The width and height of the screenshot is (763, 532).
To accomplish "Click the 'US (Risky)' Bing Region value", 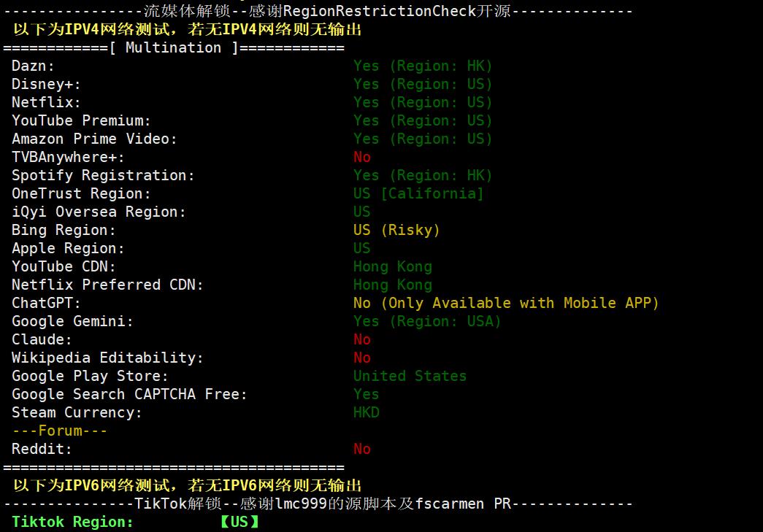I will click(x=396, y=231).
